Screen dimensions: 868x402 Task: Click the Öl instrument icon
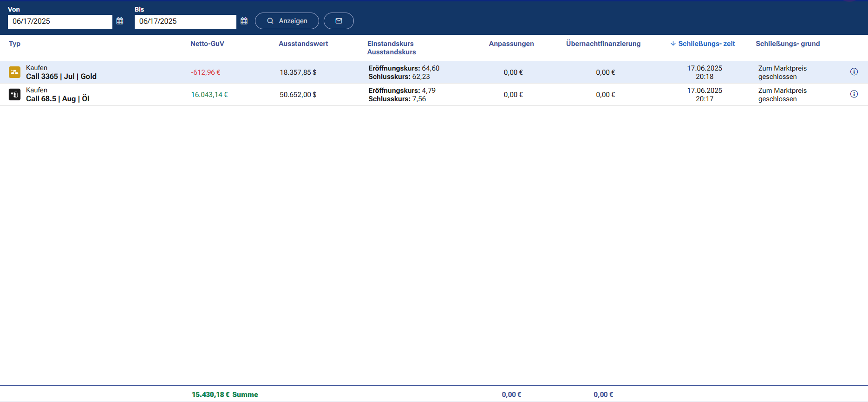(x=15, y=95)
